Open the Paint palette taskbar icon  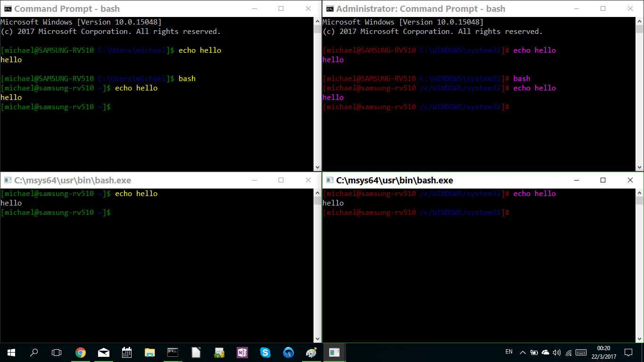click(x=311, y=353)
